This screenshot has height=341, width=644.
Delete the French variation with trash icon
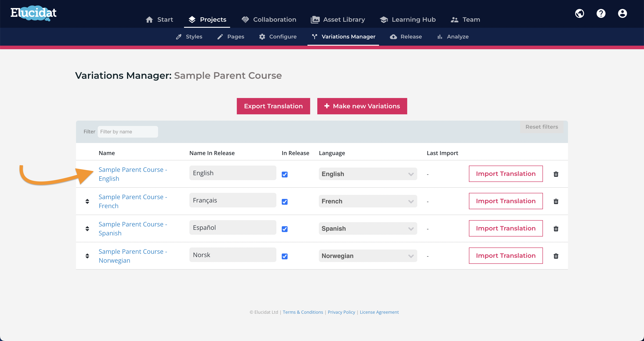pos(556,201)
